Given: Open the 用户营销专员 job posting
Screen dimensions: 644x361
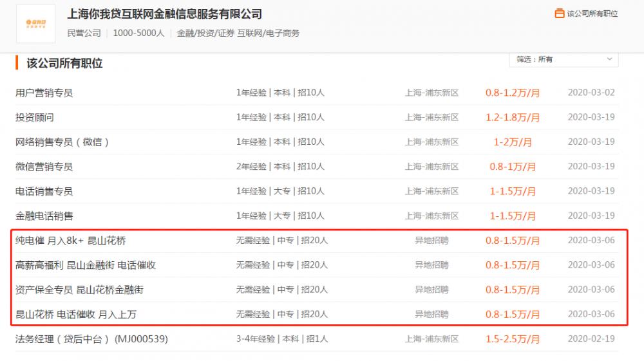Looking at the screenshot, I should pyautogui.click(x=44, y=93).
